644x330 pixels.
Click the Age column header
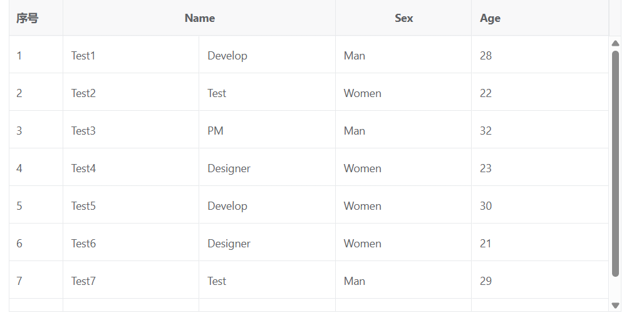point(490,18)
